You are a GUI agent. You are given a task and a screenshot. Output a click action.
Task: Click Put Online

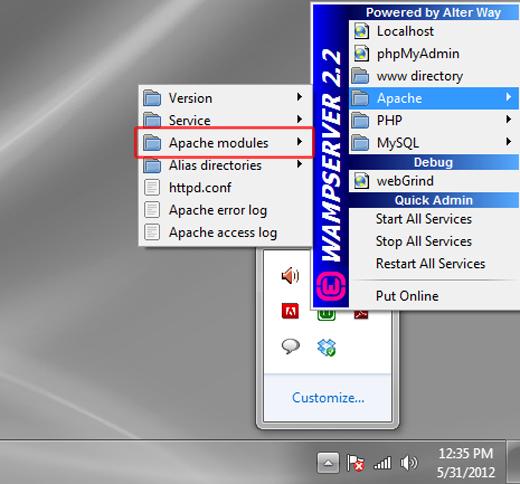click(434, 296)
